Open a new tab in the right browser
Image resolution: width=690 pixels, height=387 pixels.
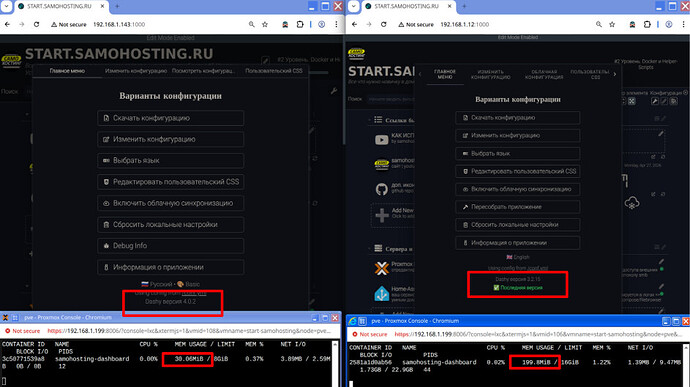(464, 6)
